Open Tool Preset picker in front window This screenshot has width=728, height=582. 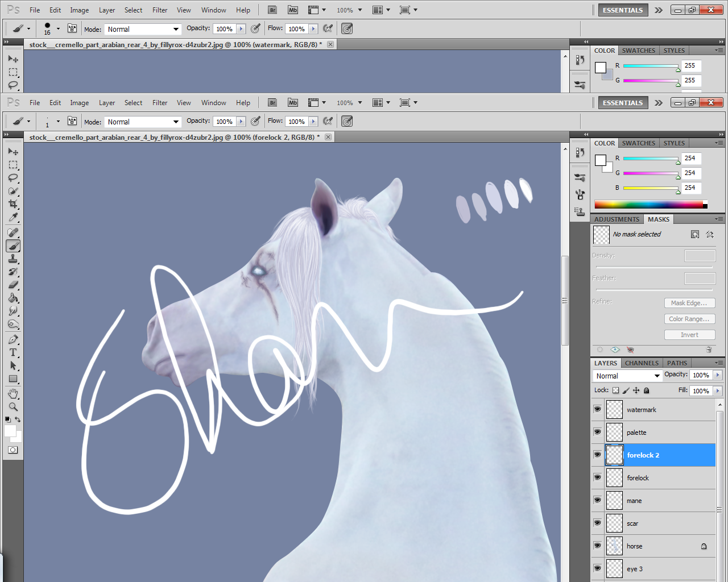(21, 121)
